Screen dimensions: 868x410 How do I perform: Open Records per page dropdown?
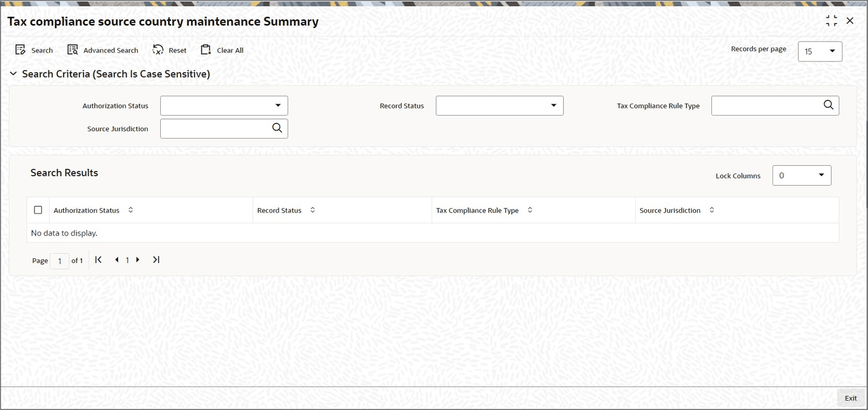[x=820, y=52]
